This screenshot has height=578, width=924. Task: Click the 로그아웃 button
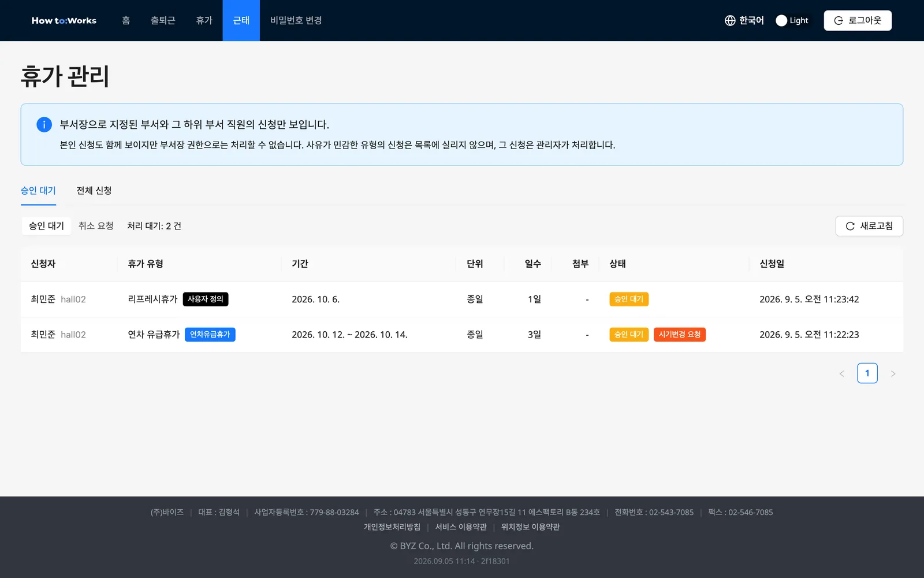click(x=858, y=20)
